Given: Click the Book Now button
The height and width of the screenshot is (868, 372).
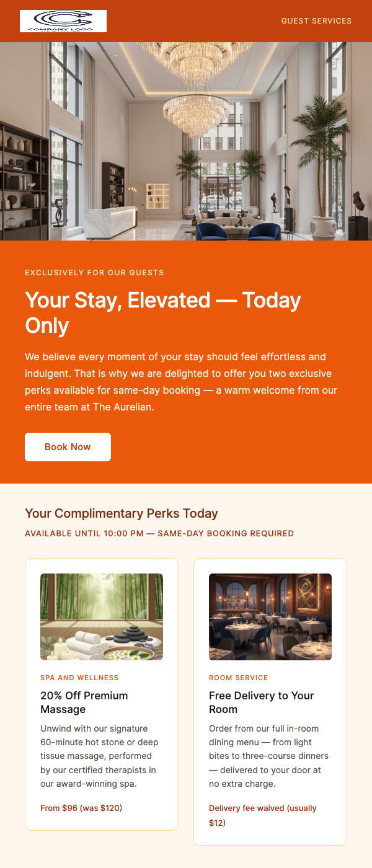Looking at the screenshot, I should pos(68,446).
